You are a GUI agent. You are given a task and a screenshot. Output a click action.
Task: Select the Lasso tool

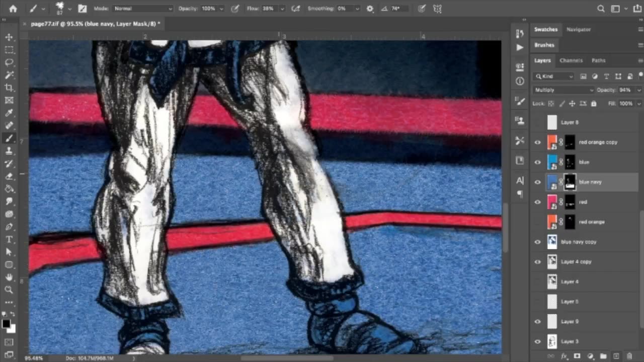[x=9, y=62]
